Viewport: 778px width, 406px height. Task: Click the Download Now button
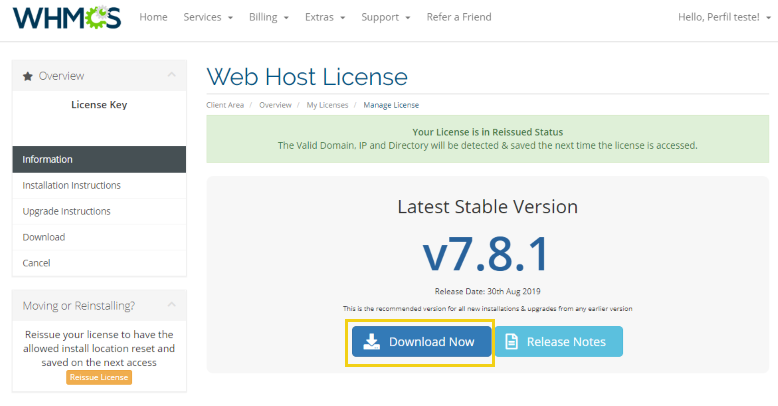[x=422, y=341]
